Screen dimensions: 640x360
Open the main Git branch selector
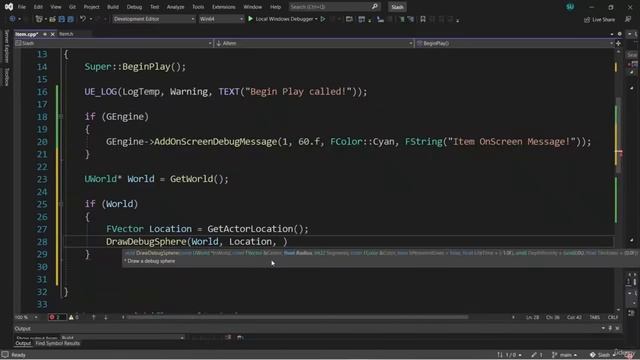pyautogui.click(x=564, y=355)
